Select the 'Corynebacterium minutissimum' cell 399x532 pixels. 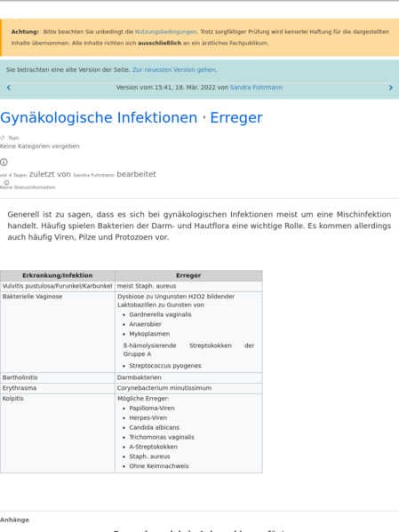[x=188, y=388]
